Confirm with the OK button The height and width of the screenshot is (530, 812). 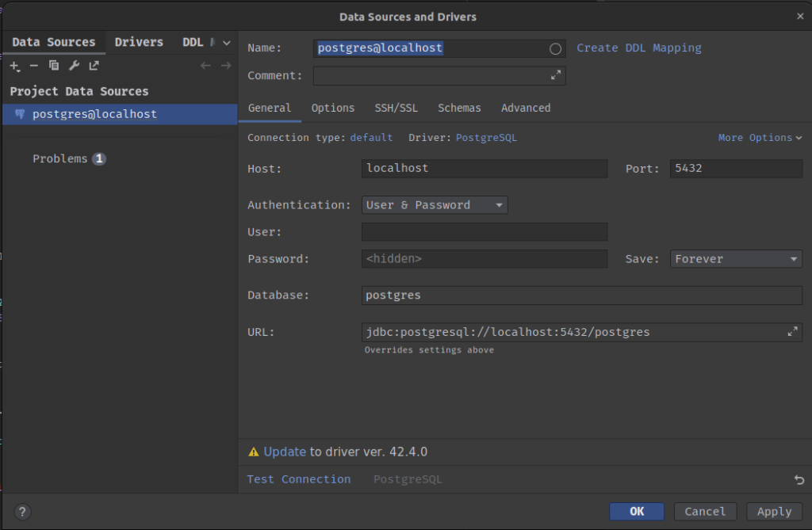click(x=637, y=511)
